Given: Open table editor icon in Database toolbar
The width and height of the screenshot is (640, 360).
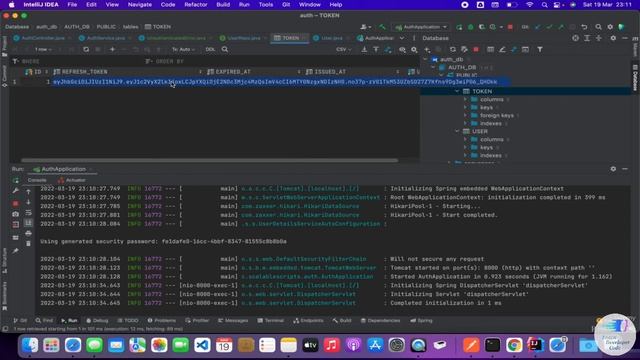Looking at the screenshot, I should 491,49.
